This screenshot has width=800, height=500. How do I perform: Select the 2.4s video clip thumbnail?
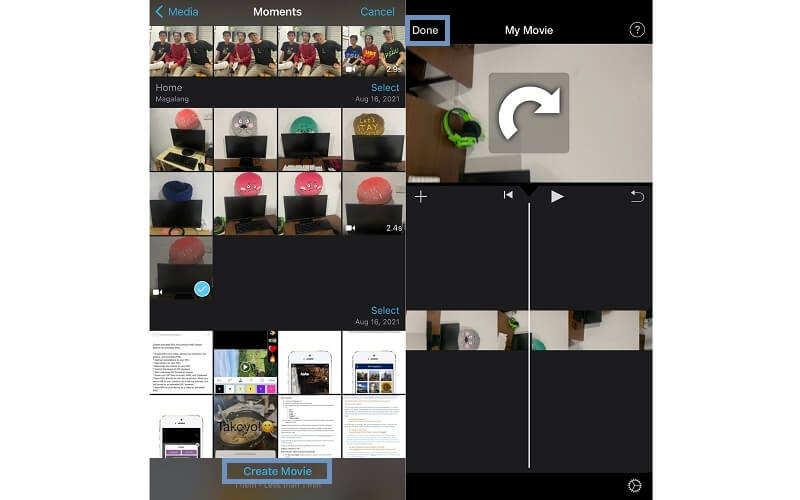373,204
